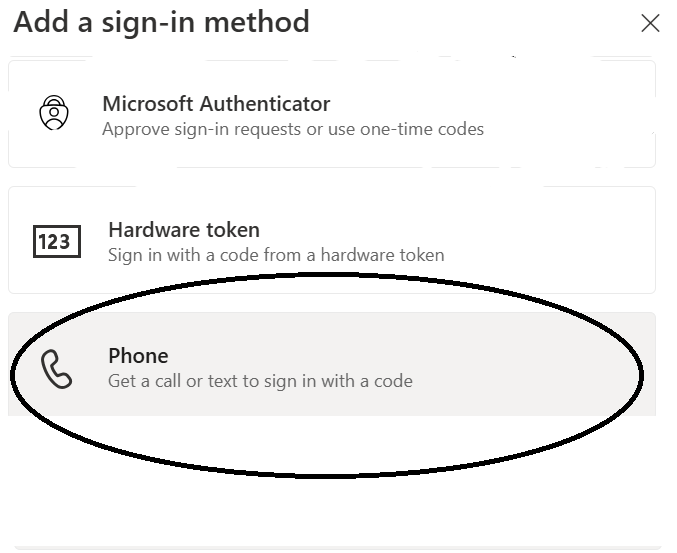The image size is (677, 553).
Task: Close the Add a sign-in method dialog
Action: pos(650,23)
